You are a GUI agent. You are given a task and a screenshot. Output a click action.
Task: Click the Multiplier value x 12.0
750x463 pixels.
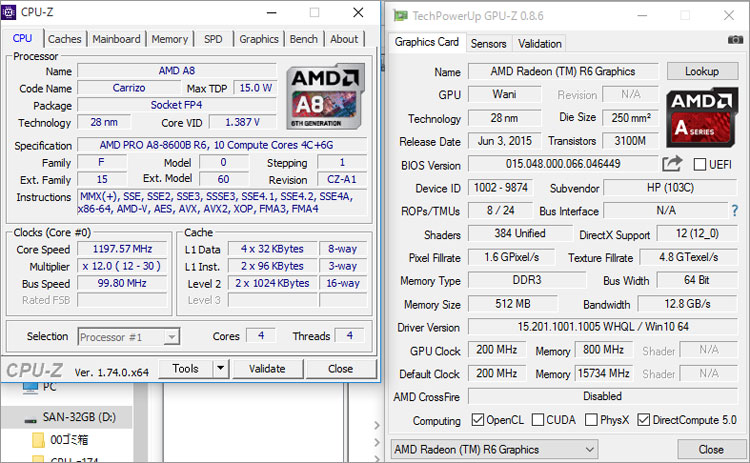(122, 266)
